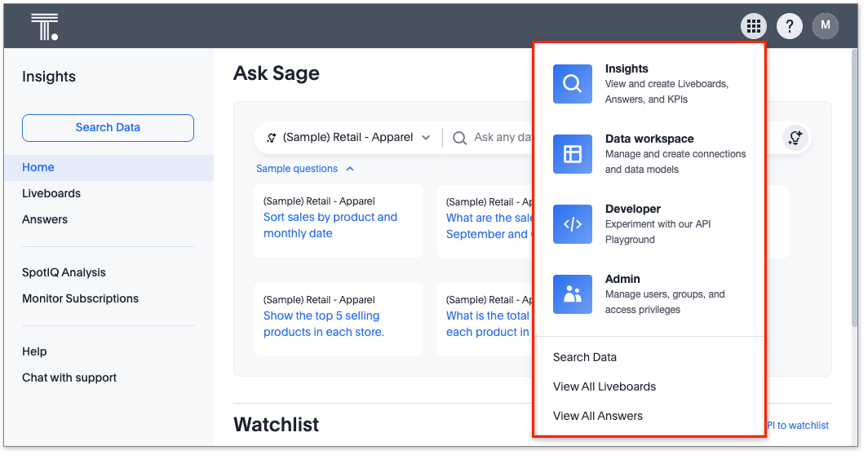
Task: Select the 'Sort sales by product and monthly date' question
Action: pyautogui.click(x=330, y=225)
